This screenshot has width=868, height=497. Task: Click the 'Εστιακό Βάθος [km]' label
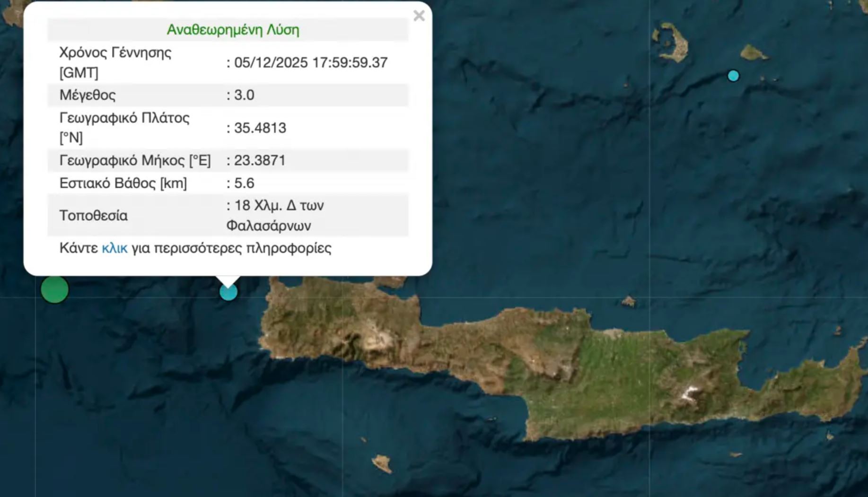pyautogui.click(x=123, y=183)
